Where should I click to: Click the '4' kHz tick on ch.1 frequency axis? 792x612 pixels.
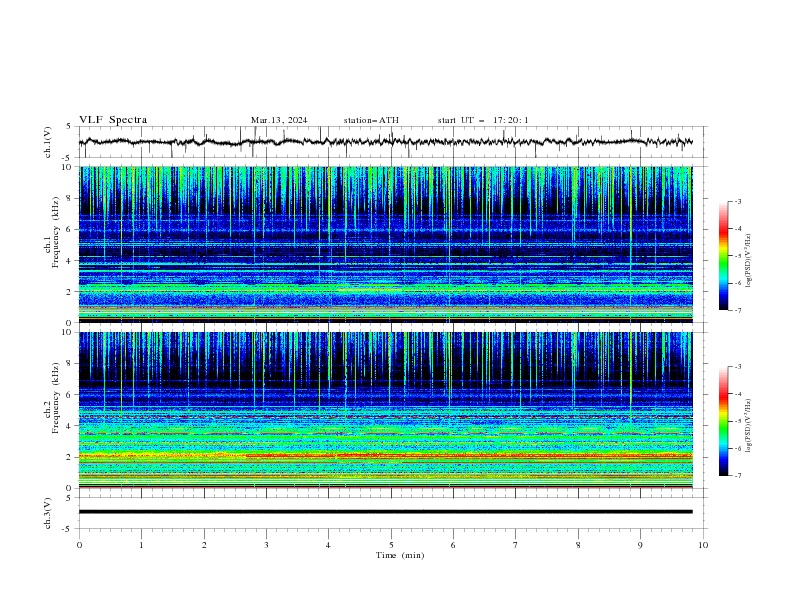69,261
